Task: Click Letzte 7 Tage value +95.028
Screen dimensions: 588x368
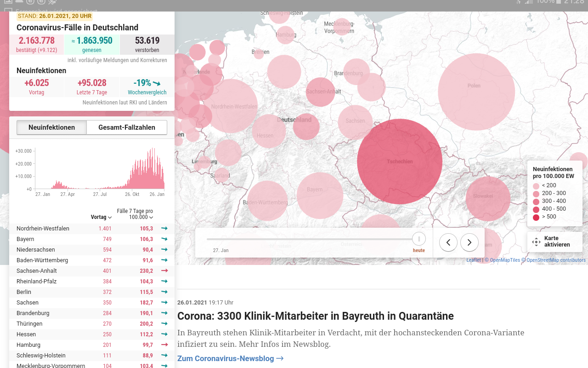Action: click(92, 83)
